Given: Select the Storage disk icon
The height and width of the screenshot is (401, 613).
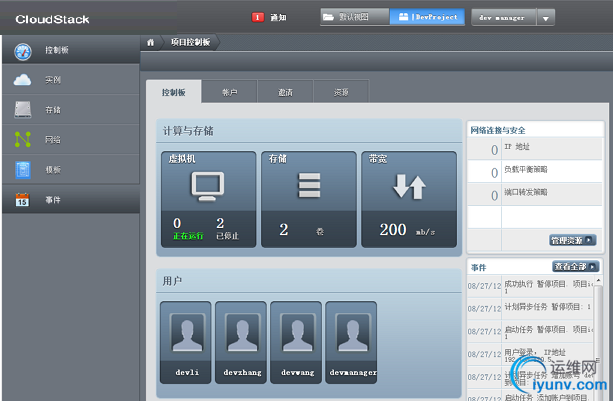Looking at the screenshot, I should [23, 110].
